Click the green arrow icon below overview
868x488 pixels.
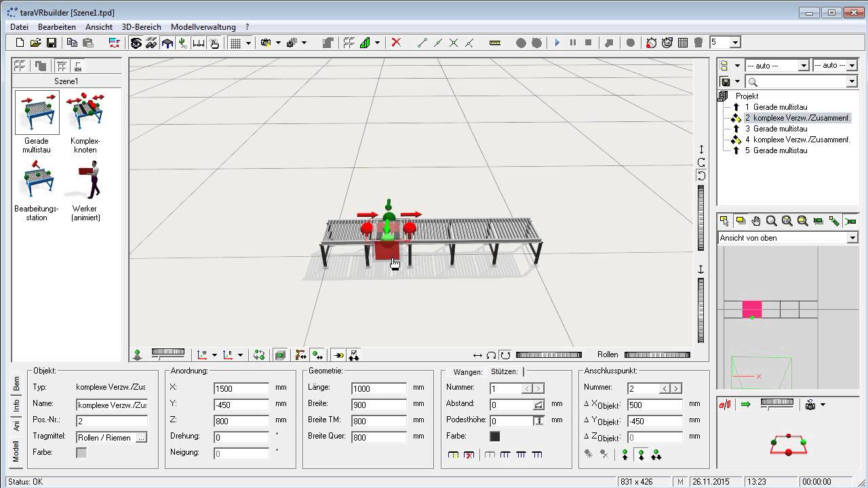[746, 405]
